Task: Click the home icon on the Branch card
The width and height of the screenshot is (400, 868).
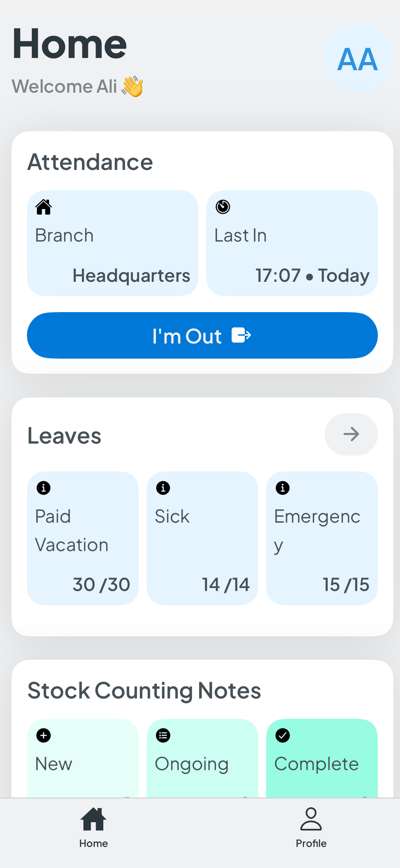Action: pyautogui.click(x=43, y=207)
